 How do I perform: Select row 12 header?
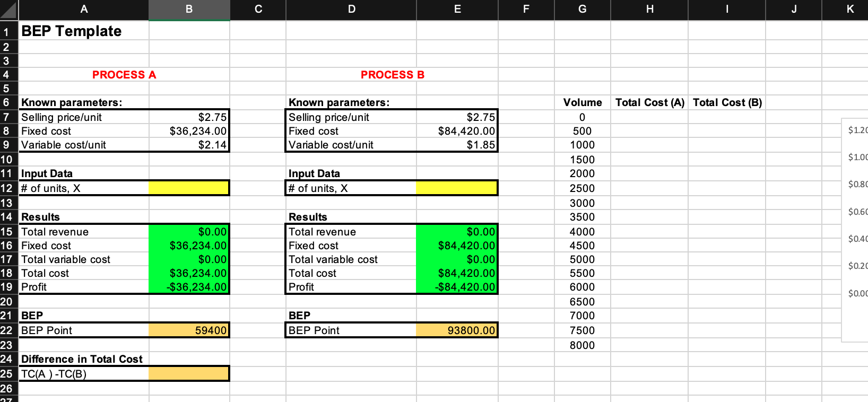pyautogui.click(x=9, y=188)
